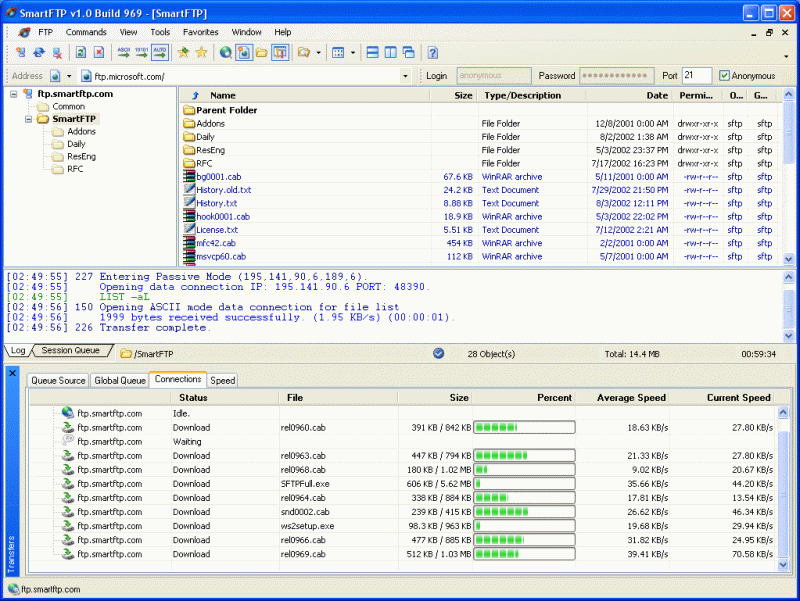Select binary 10101 transfer mode icon

point(141,53)
